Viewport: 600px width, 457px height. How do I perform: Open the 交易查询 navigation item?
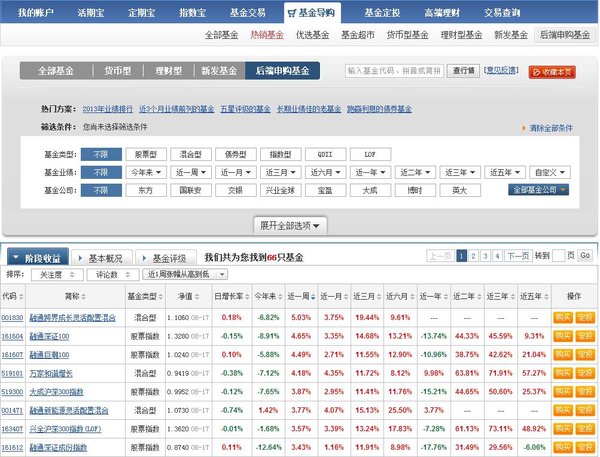click(502, 13)
